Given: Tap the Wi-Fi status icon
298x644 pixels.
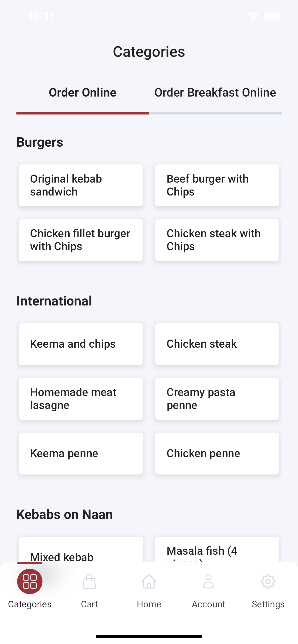Looking at the screenshot, I should pyautogui.click(x=253, y=16).
